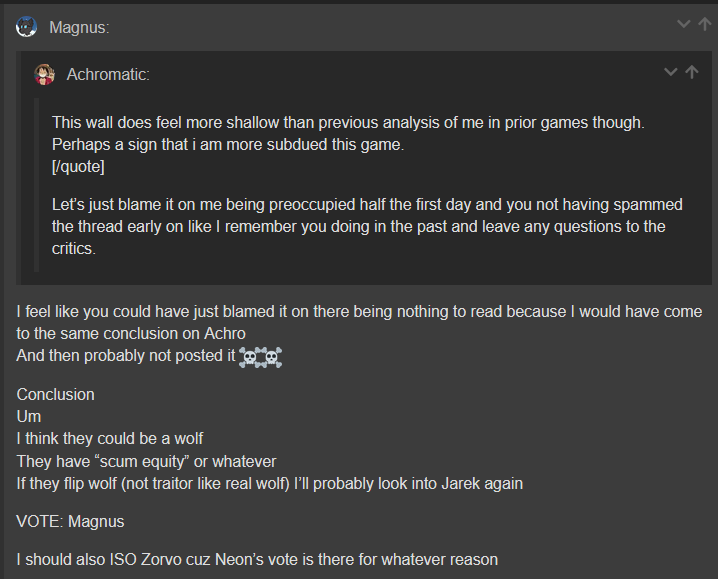Go to Achromatic's quoted post using up arrow
Viewport: 718px width, 579px height.
tap(691, 71)
